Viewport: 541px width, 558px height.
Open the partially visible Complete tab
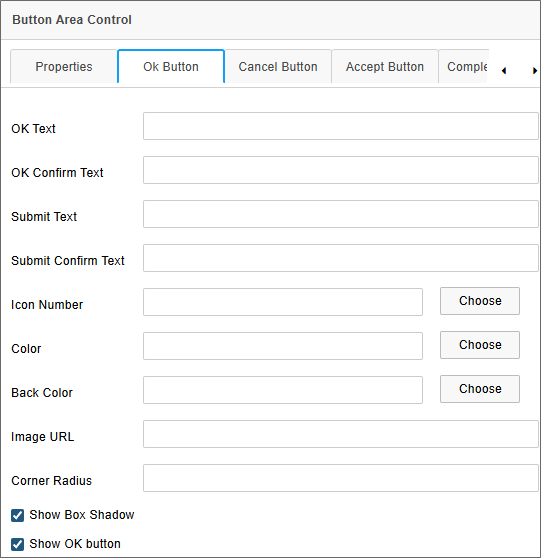click(464, 67)
